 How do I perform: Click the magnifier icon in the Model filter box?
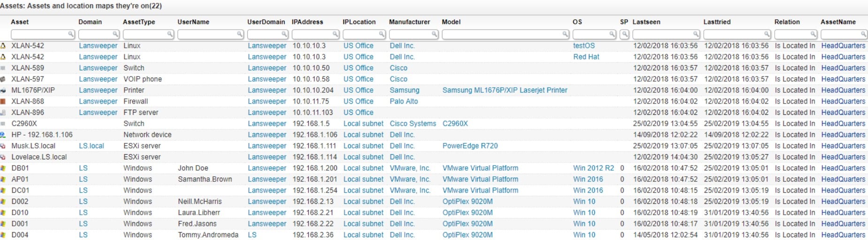click(565, 34)
